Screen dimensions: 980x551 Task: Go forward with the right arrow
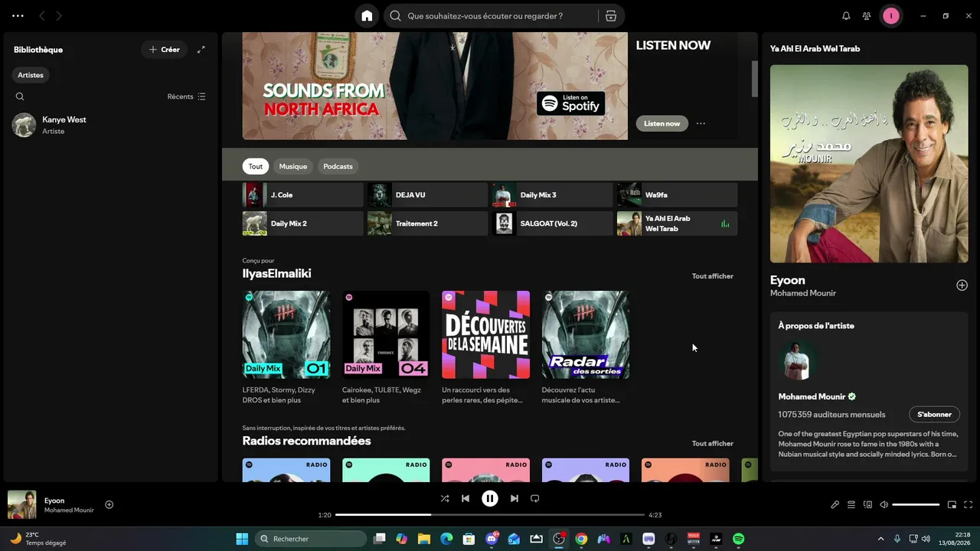tap(59, 16)
